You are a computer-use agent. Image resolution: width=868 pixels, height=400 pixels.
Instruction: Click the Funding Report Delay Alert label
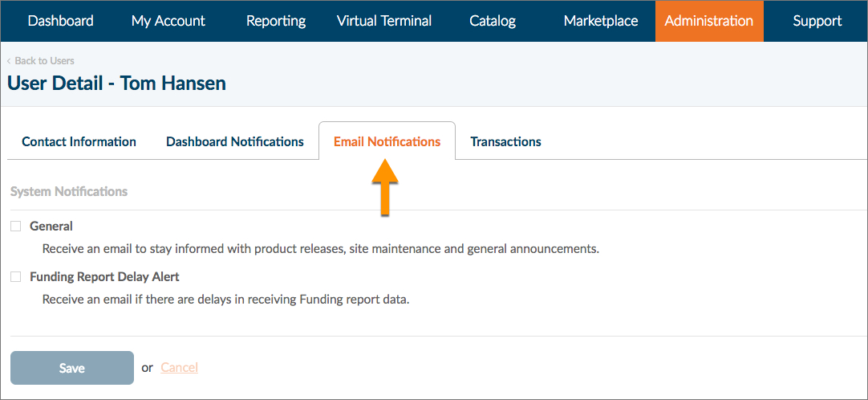[x=104, y=276]
